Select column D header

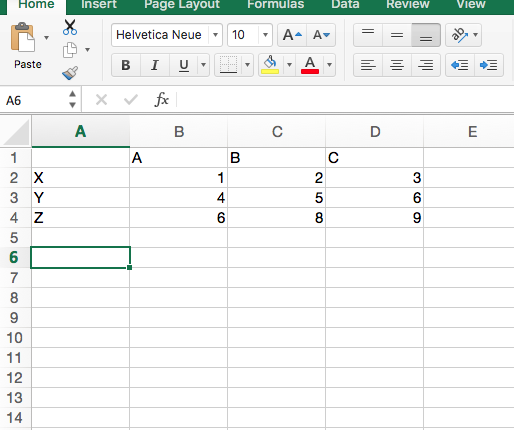(375, 132)
